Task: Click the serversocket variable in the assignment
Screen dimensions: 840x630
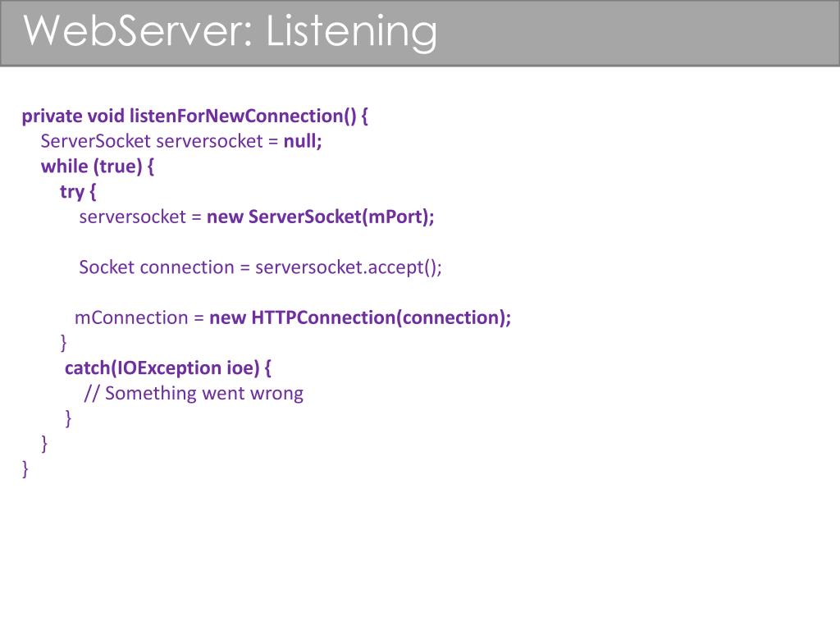Action: point(132,217)
